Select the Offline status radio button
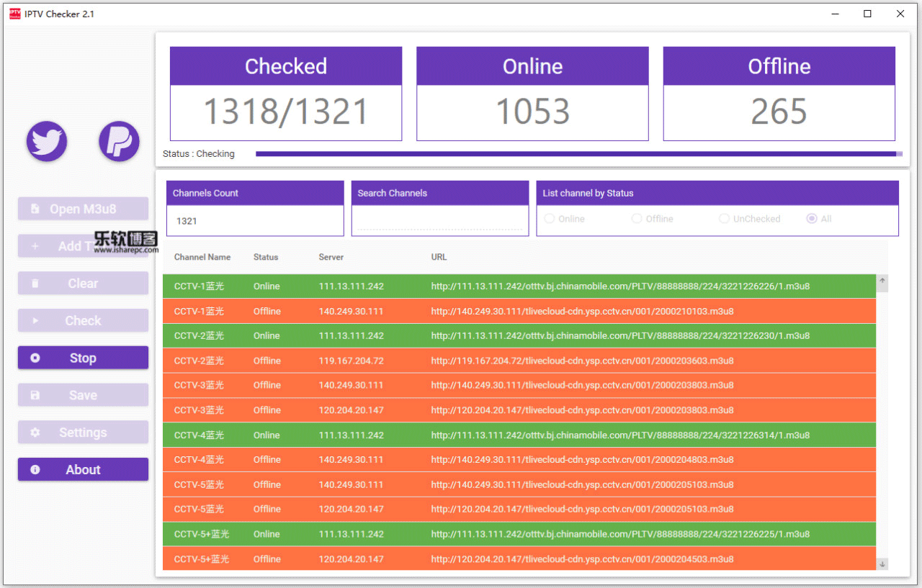The width and height of the screenshot is (922, 588). click(x=637, y=219)
